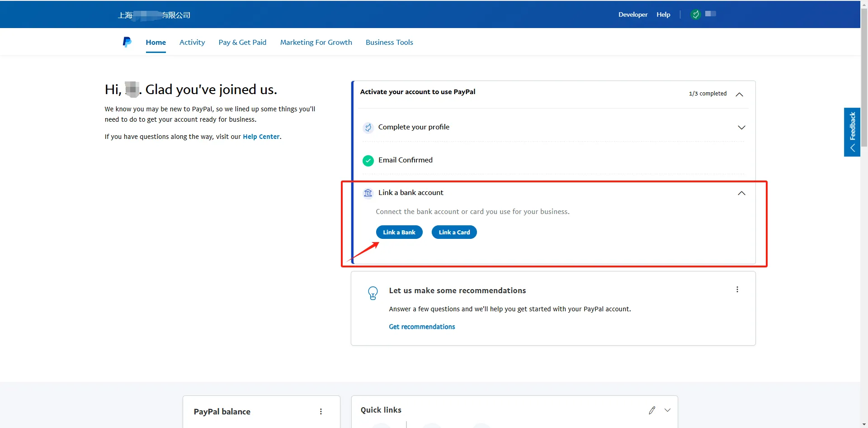Click the 'Email Confirmed' step text
Viewport: 868px width, 428px height.
point(406,160)
